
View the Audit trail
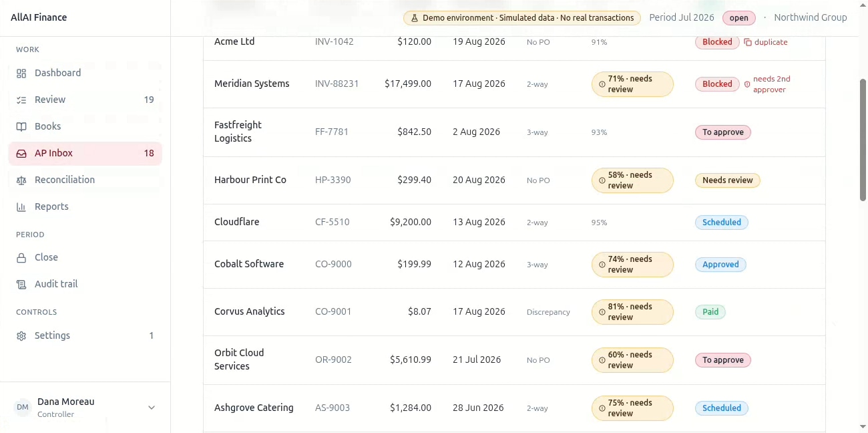(85, 284)
